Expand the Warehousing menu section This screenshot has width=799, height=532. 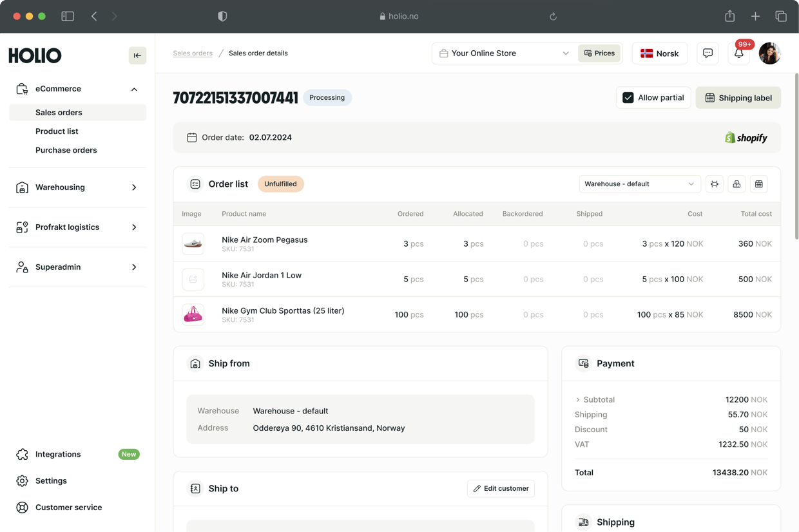pyautogui.click(x=134, y=187)
